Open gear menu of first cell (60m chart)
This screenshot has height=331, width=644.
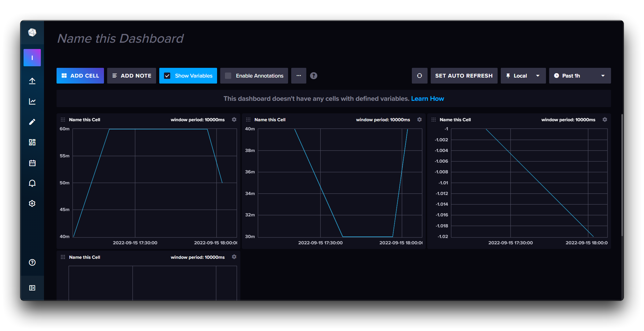click(x=234, y=120)
